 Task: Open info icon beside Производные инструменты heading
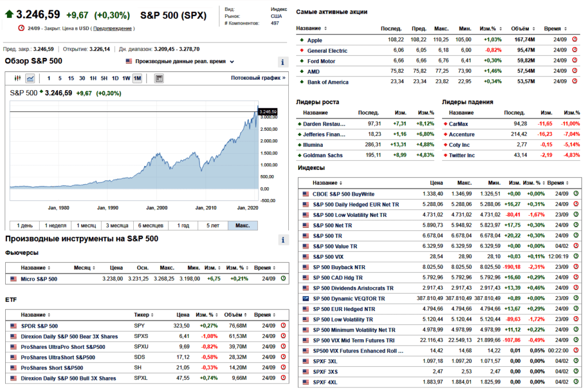[x=283, y=239]
